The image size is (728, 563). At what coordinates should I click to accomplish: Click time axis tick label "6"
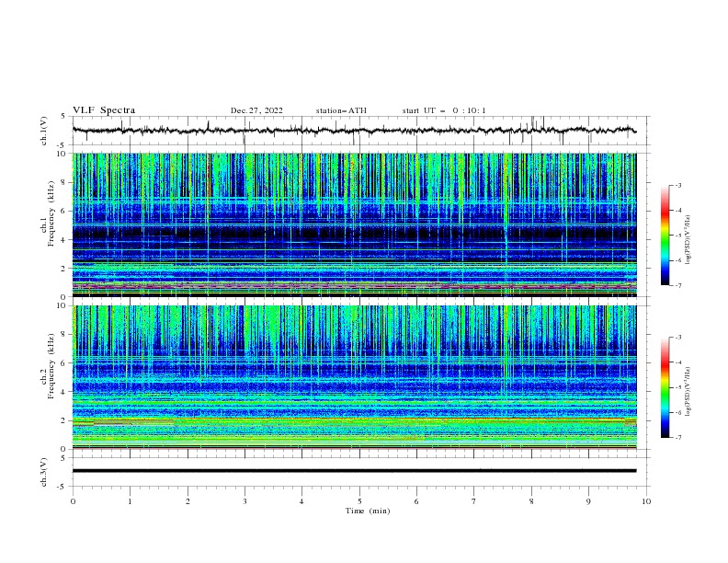tap(416, 501)
